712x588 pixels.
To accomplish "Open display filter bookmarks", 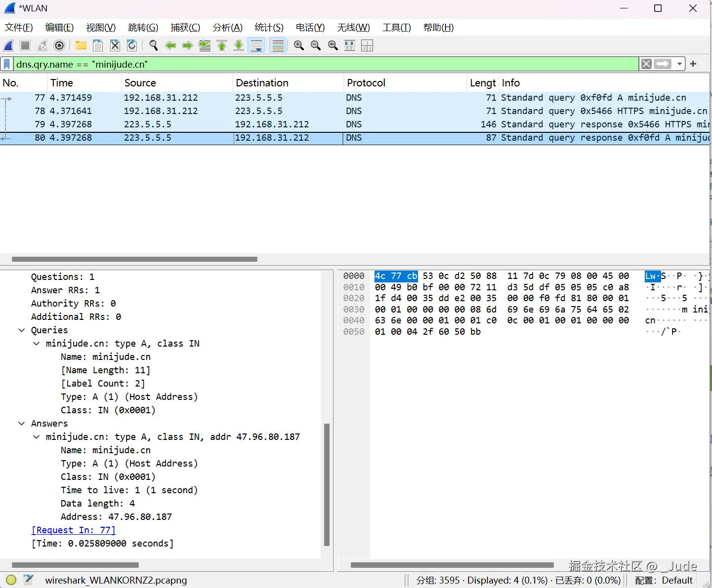I will pyautogui.click(x=7, y=64).
